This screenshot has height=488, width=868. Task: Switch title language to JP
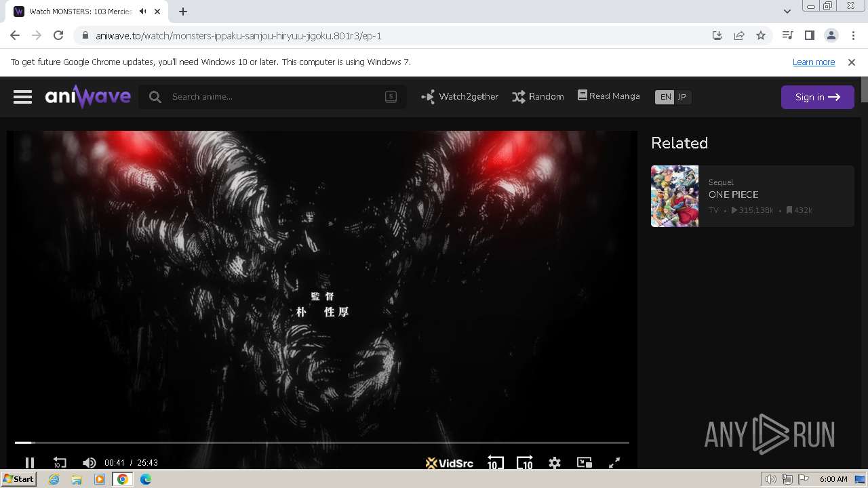[x=682, y=97]
